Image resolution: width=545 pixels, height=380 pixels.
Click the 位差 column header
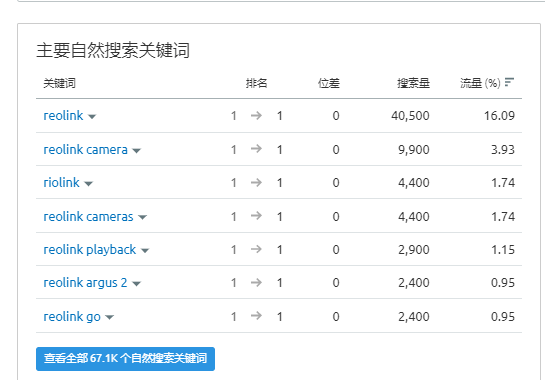pos(329,83)
